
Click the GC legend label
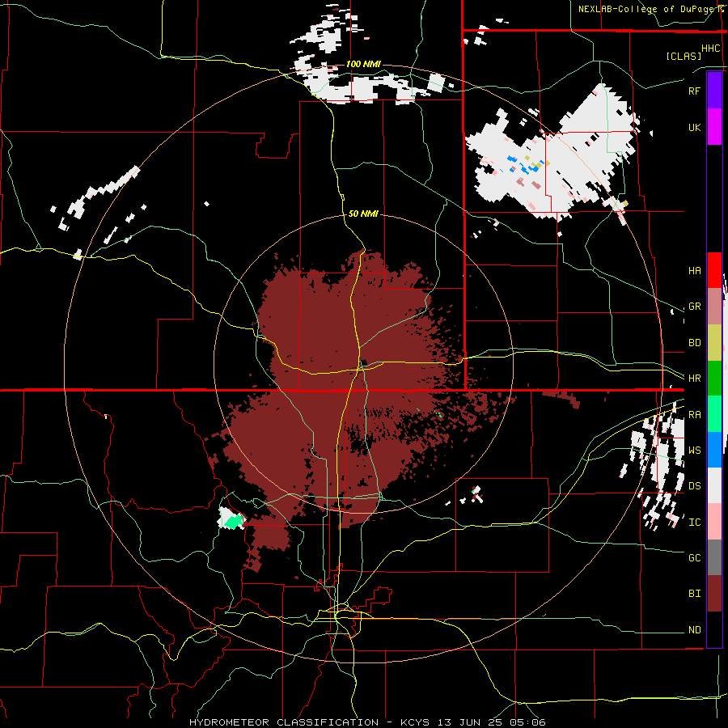tap(694, 557)
